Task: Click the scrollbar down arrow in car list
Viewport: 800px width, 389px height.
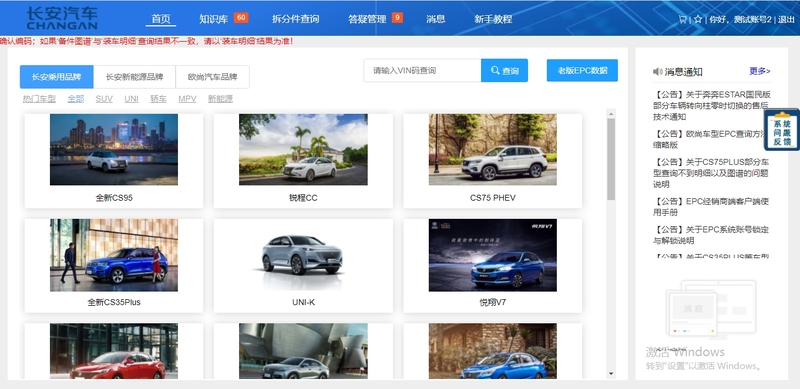Action: coord(611,374)
